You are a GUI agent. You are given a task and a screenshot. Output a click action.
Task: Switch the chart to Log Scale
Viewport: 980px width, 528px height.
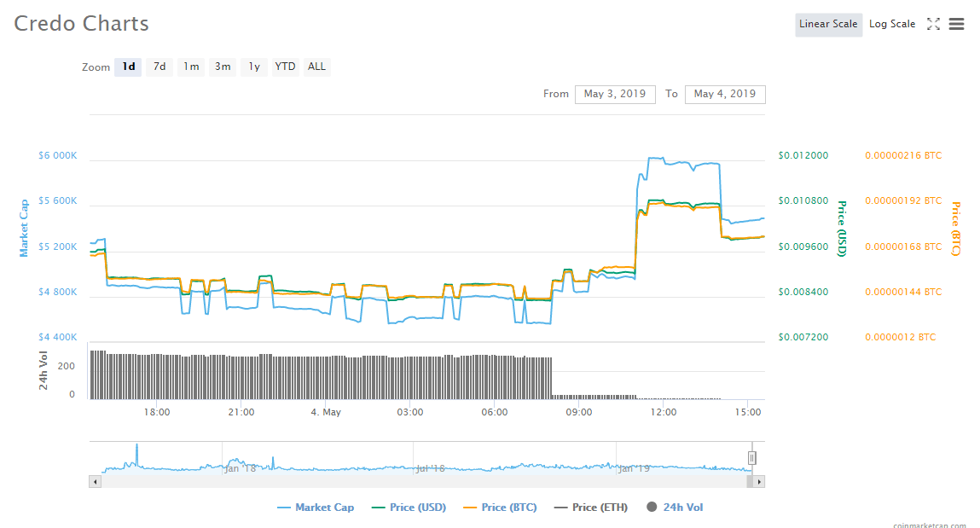892,24
